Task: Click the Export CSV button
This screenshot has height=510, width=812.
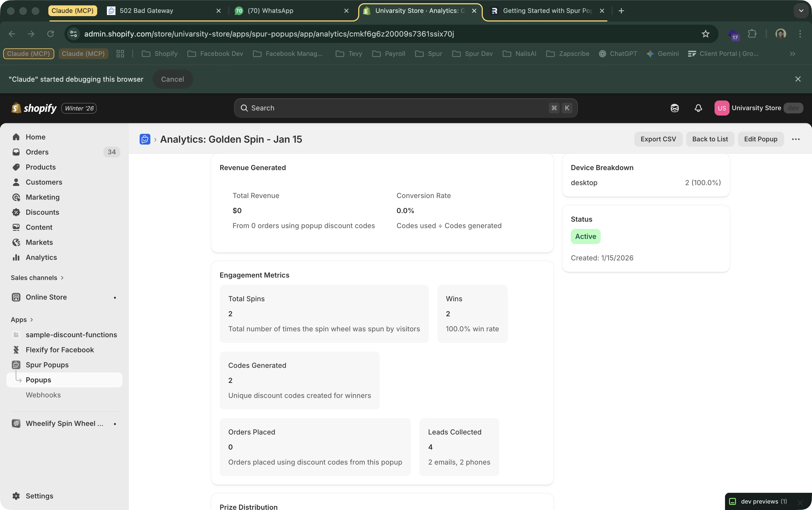Action: 657,139
